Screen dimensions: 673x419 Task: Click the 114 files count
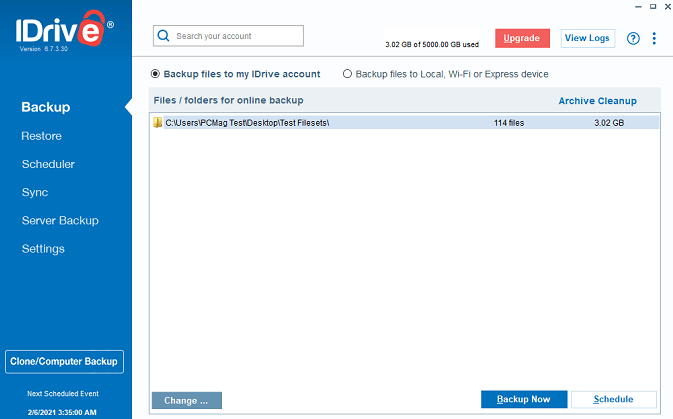[509, 123]
